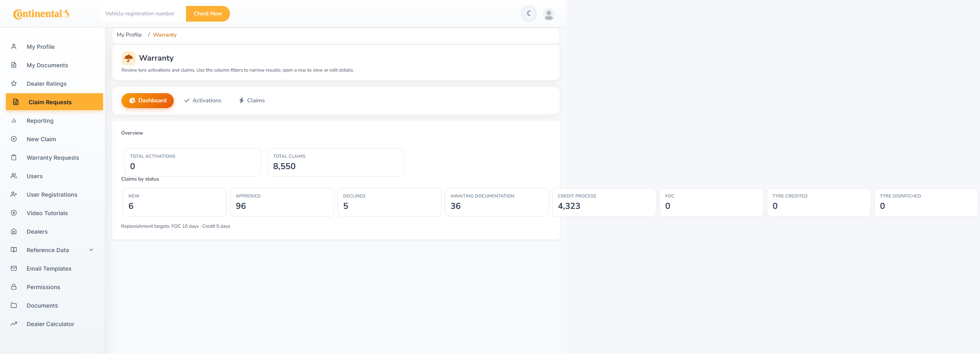The height and width of the screenshot is (354, 980).
Task: Click the Declined status card
Action: (x=389, y=202)
